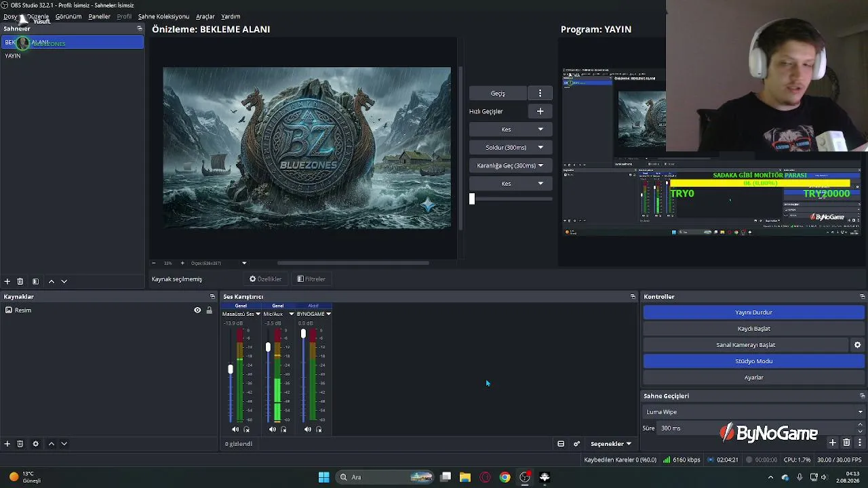Add a scene transition in Sahne Geçişleri
The width and height of the screenshot is (868, 488).
(x=833, y=443)
